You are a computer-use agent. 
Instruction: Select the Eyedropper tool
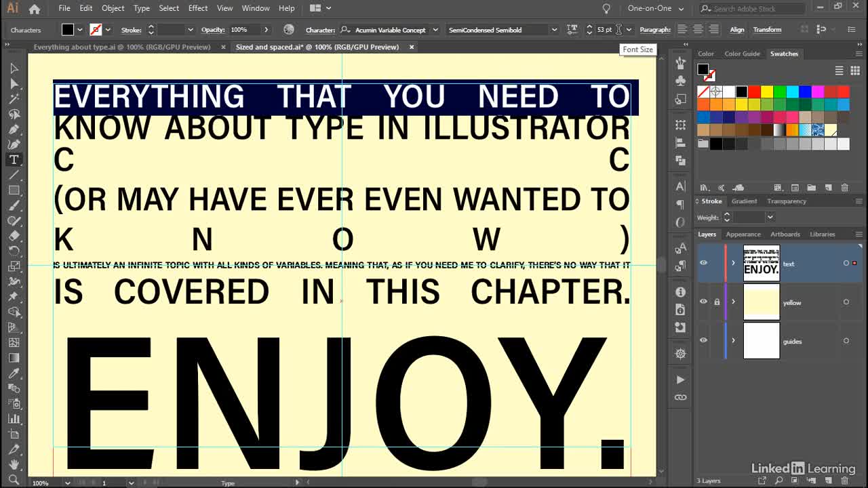tap(14, 373)
